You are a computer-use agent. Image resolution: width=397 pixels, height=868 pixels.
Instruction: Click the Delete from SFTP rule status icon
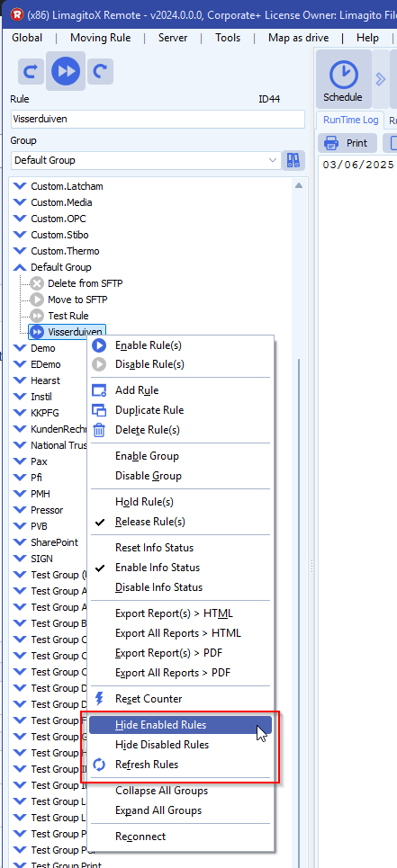[37, 283]
